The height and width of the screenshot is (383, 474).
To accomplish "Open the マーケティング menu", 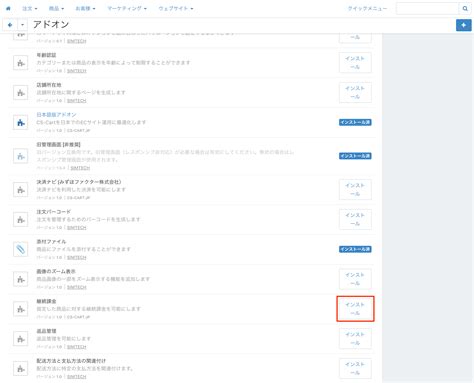I will [127, 8].
